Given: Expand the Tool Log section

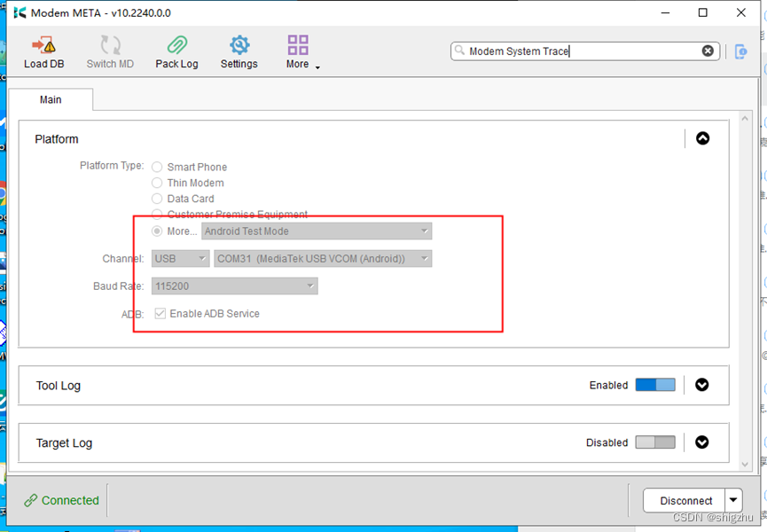Looking at the screenshot, I should (x=702, y=385).
